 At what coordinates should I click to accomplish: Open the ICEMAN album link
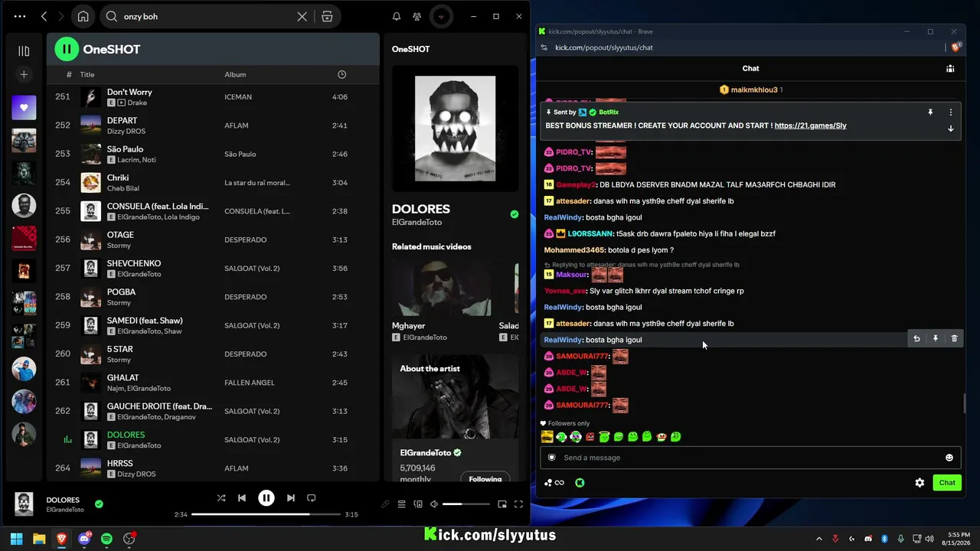coord(238,97)
